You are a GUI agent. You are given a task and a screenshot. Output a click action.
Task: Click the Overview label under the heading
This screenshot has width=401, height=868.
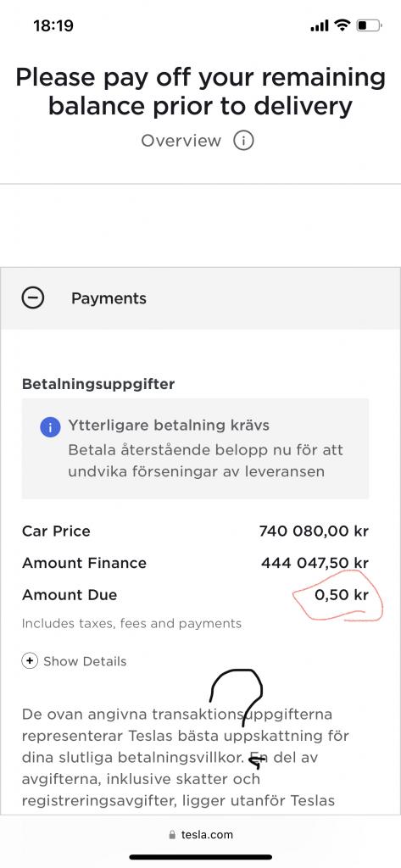[x=181, y=141]
